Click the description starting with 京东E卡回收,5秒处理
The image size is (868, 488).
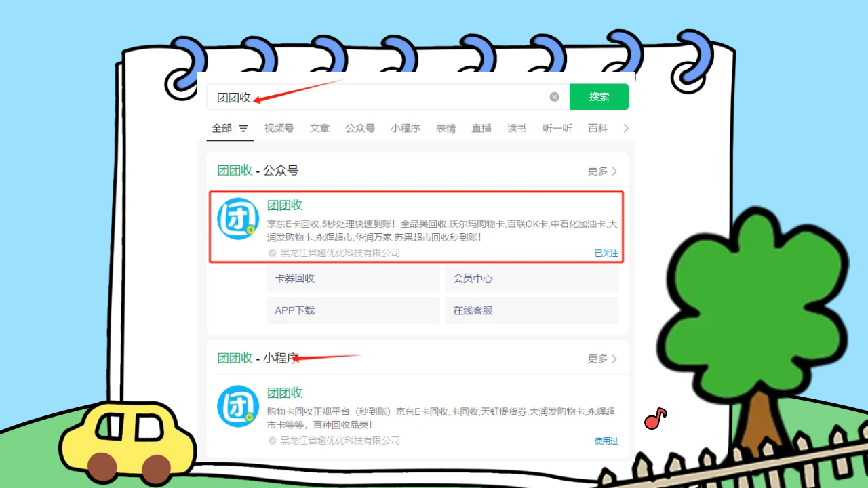pyautogui.click(x=442, y=230)
